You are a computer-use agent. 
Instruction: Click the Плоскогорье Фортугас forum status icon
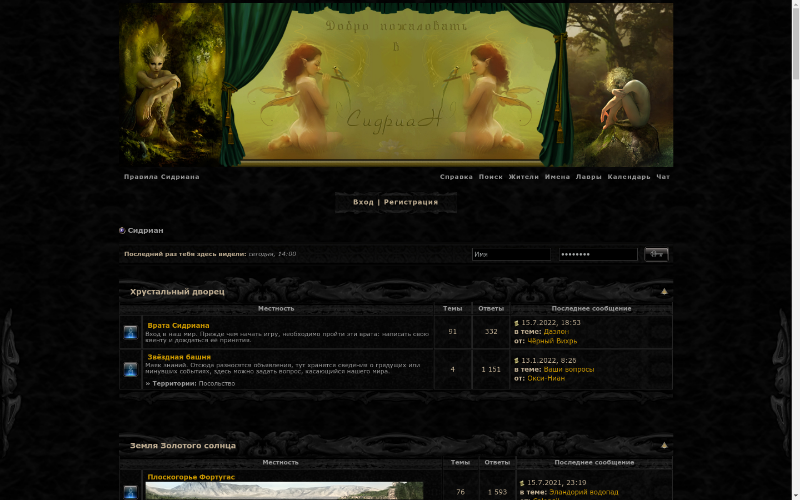130,491
